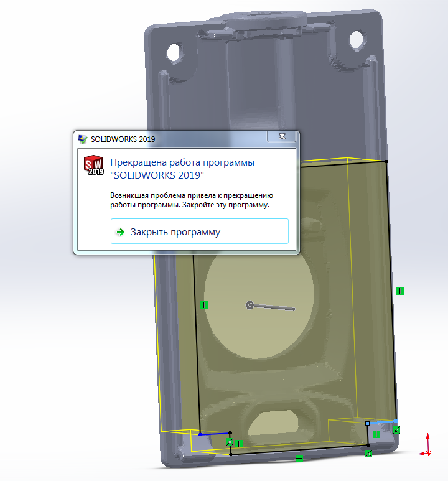Select the highlighted light-blue sketch line segment
This screenshot has height=481, width=448.
click(x=381, y=423)
